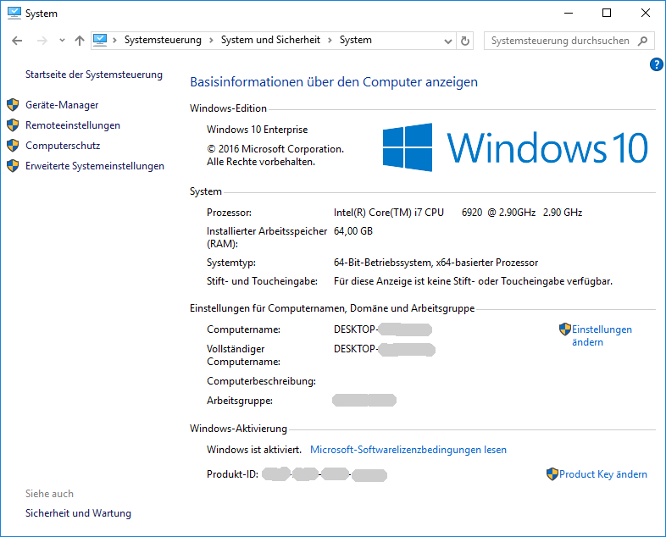Screen dimensions: 666x537
Task: Open Computerschutz link
Action: (x=63, y=146)
